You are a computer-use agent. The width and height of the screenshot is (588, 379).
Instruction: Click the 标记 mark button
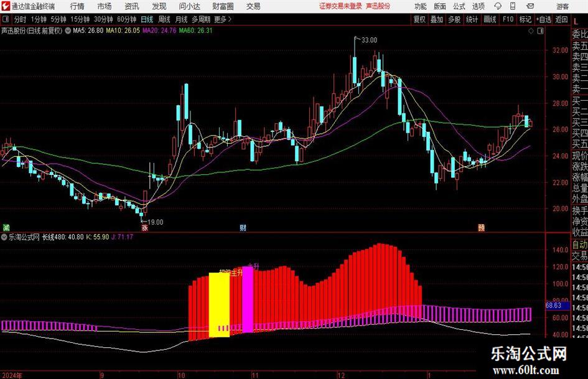pos(525,19)
